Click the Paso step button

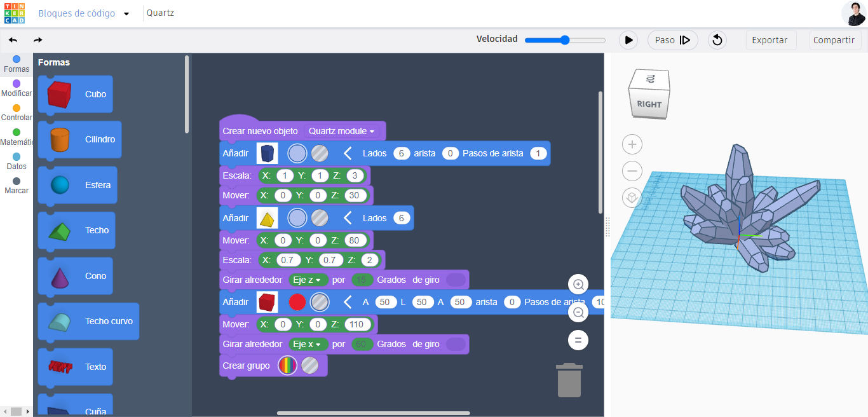pyautogui.click(x=673, y=40)
